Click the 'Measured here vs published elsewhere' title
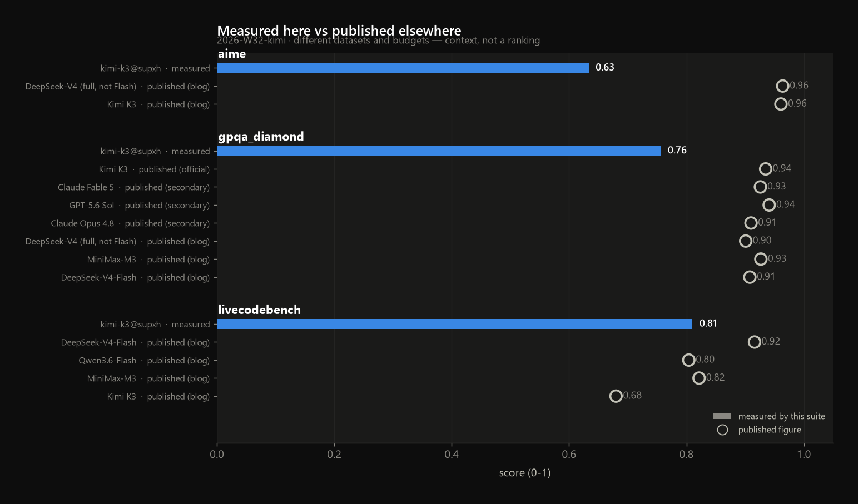858x504 pixels. pyautogui.click(x=339, y=31)
